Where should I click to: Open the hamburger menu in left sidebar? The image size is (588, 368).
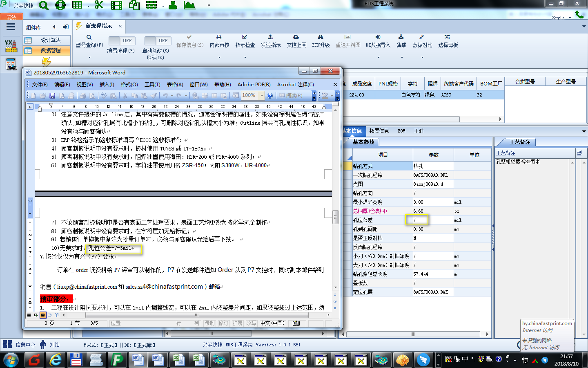coord(11,27)
